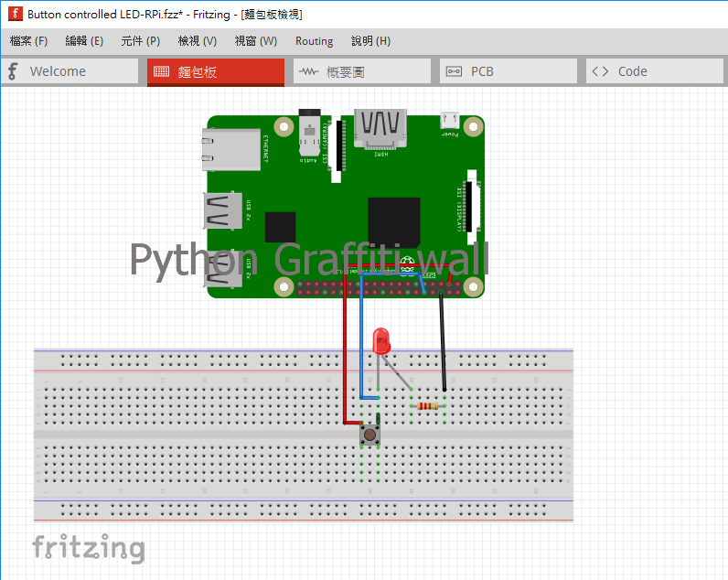Select the Raspberry Pi micro USB power port

450,120
